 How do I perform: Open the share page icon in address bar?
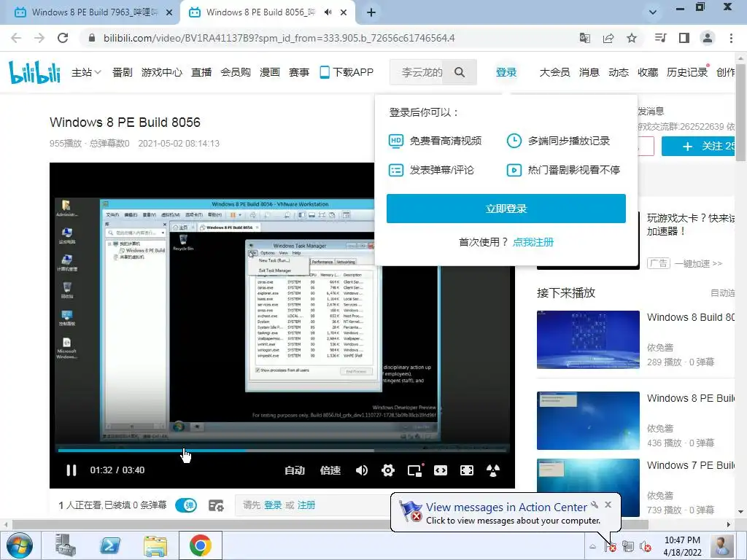[x=608, y=38]
